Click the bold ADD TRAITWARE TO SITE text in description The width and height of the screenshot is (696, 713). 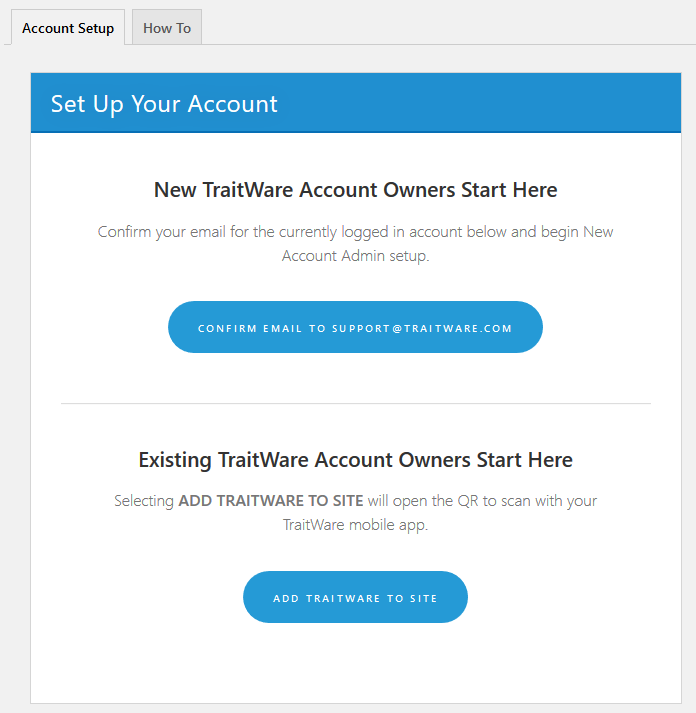271,501
